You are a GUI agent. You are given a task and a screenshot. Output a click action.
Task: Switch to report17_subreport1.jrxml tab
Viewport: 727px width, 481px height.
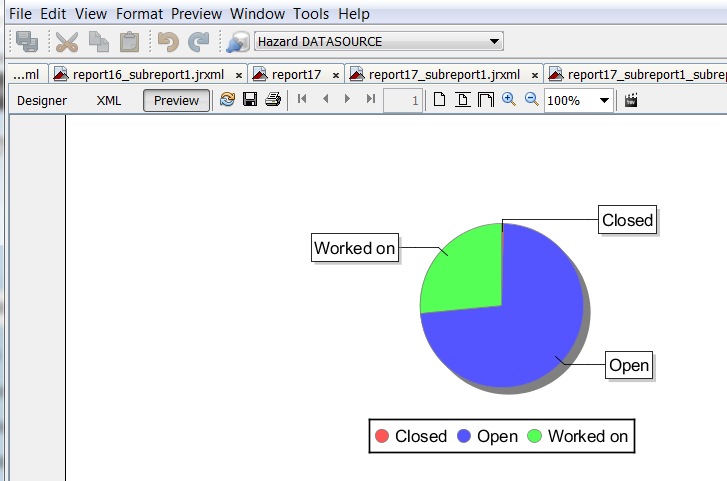[444, 74]
